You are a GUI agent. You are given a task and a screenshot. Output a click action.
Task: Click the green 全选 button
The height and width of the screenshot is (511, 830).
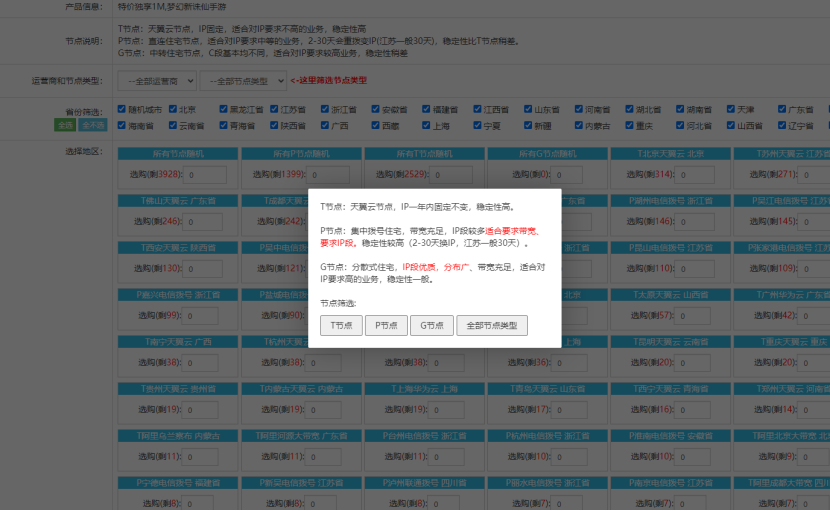click(x=65, y=125)
